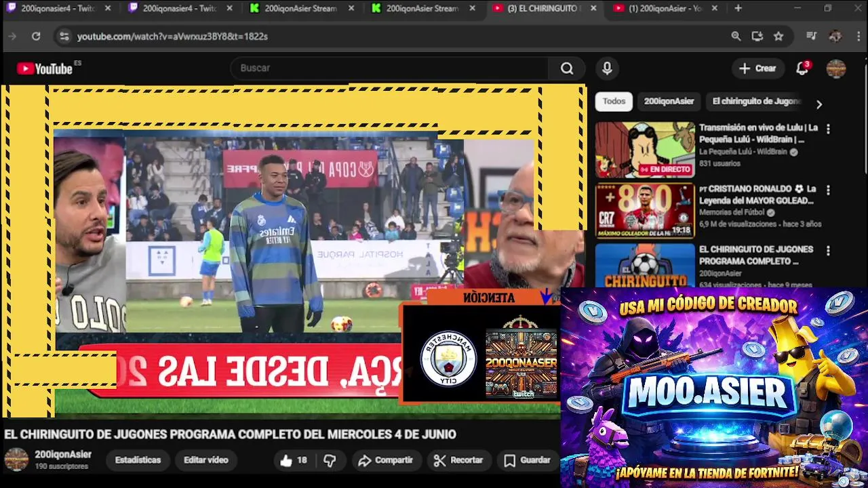Like the video with thumbs up
The width and height of the screenshot is (868, 488).
pyautogui.click(x=293, y=460)
